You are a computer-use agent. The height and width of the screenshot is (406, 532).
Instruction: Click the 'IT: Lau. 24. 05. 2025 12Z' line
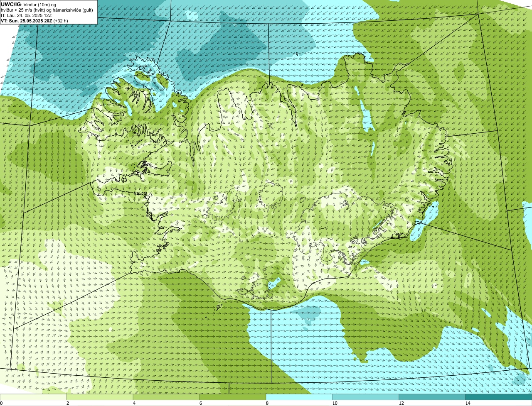(26, 15)
